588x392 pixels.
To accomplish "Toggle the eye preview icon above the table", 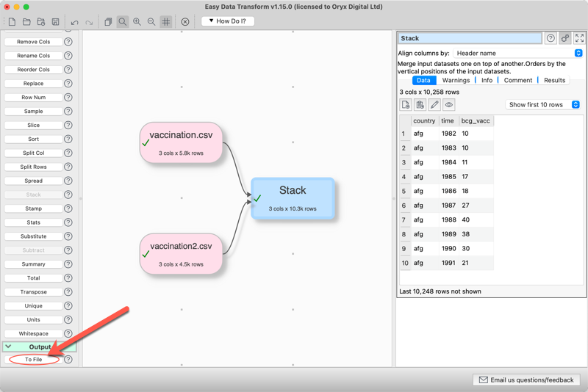I will coord(449,105).
